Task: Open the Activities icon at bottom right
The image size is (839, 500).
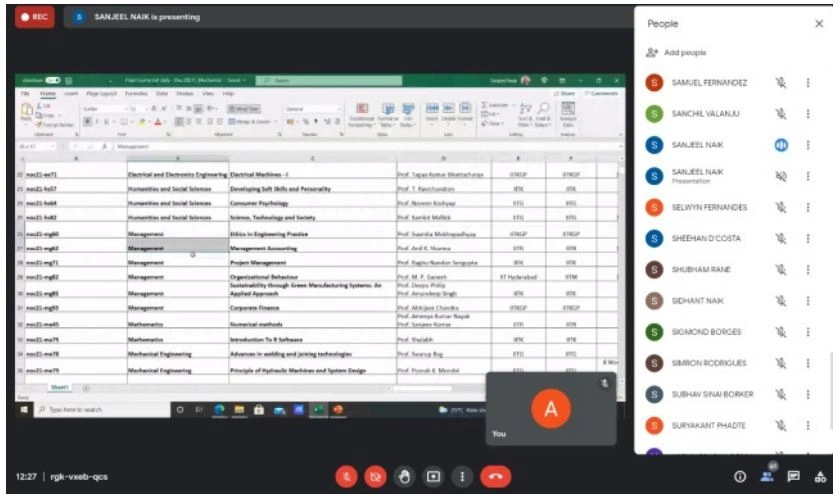Action: (820, 476)
